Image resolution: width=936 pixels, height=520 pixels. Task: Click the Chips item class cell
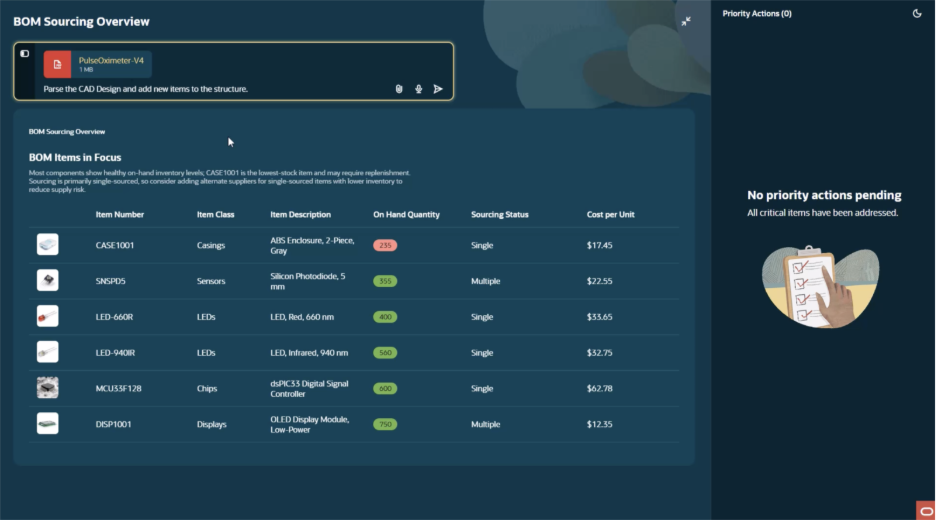(207, 389)
